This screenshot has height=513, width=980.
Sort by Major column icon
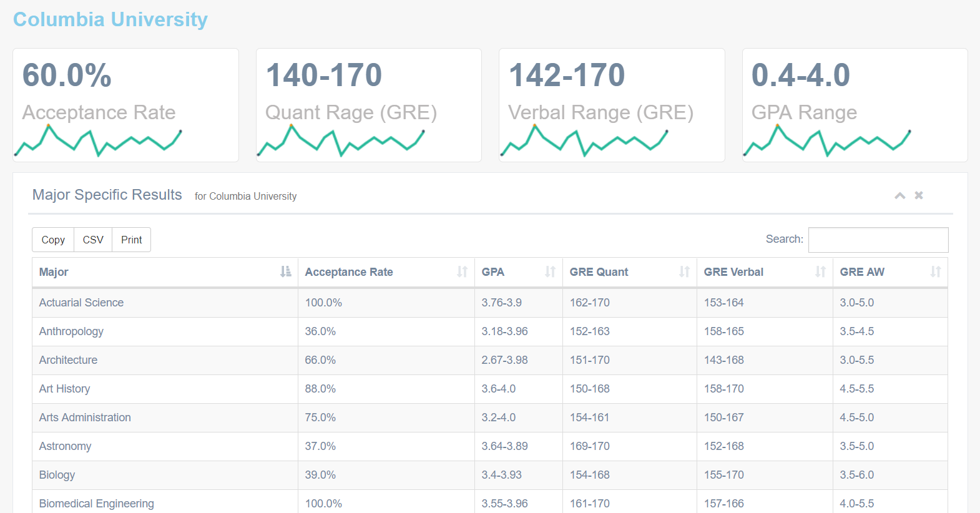[x=286, y=271]
